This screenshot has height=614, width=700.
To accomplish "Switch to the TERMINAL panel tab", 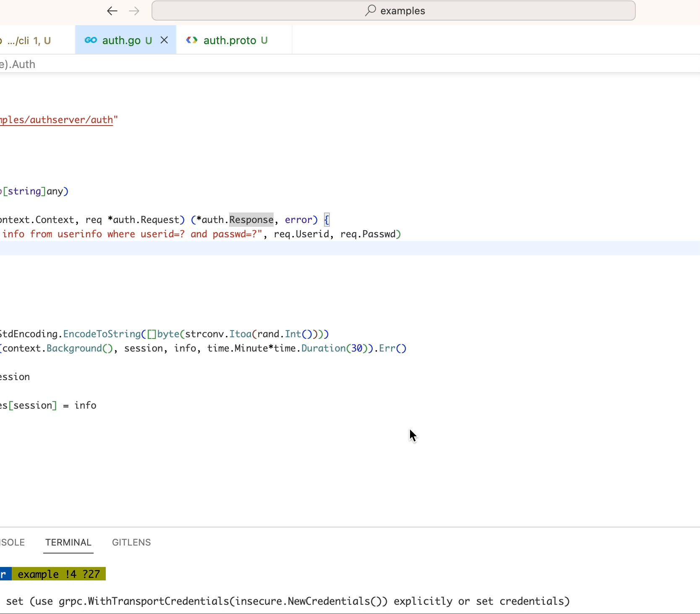I will point(68,543).
